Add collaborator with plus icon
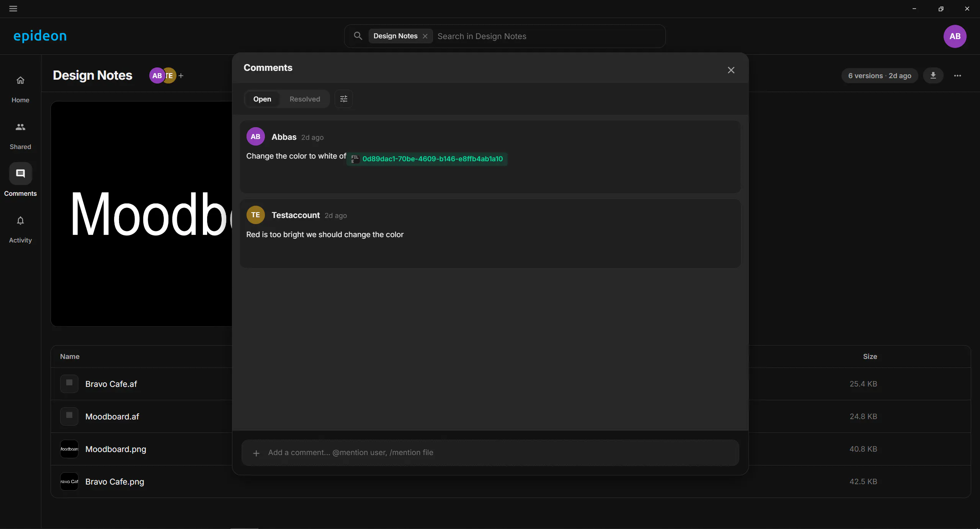This screenshot has width=980, height=529. click(181, 76)
